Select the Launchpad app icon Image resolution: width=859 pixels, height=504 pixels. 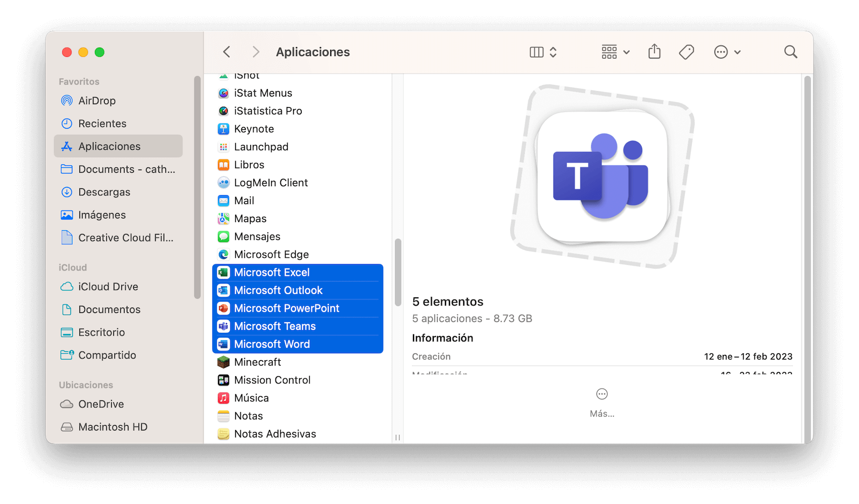[223, 147]
